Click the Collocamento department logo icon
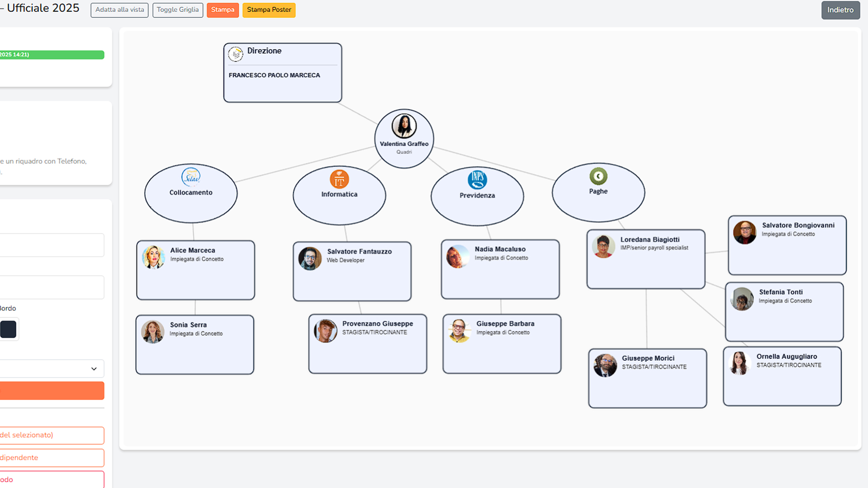Screen dimensions: 868x488 191,177
